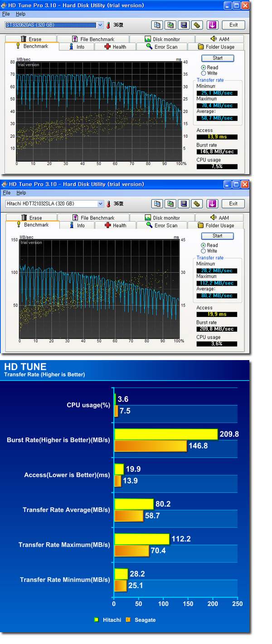This screenshot has width=272, height=644.
Task: Copy info text icon in Hitachi HDT721032SLA window
Action: (157, 204)
